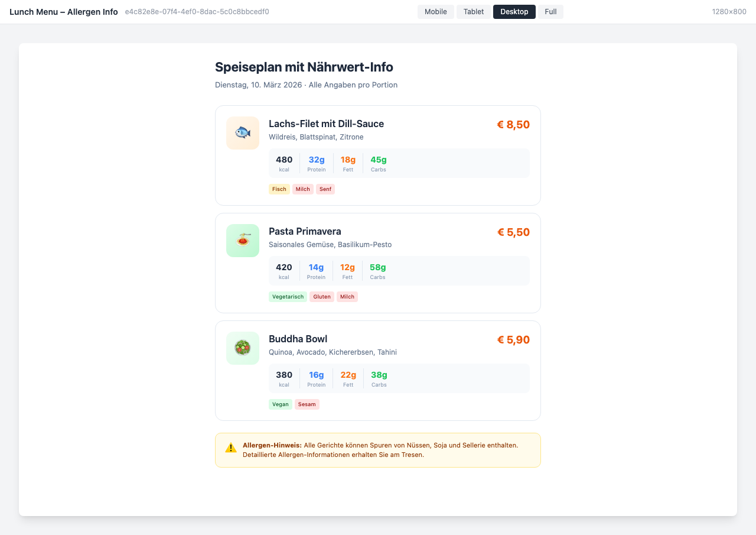Select the Desktop viewport tab
This screenshot has width=756, height=535.
pyautogui.click(x=514, y=12)
